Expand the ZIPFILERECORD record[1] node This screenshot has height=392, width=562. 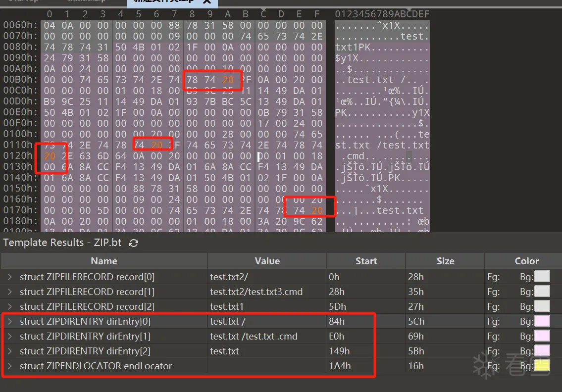click(10, 292)
